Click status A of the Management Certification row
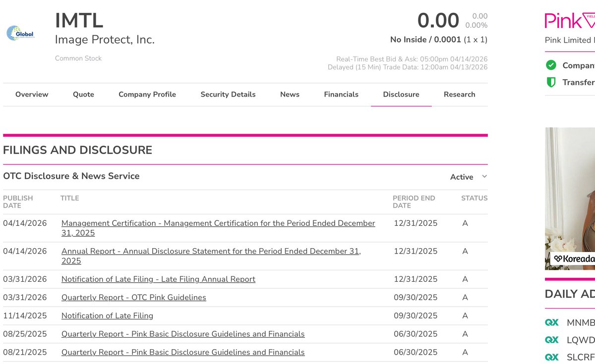The width and height of the screenshot is (595, 364). pyautogui.click(x=465, y=223)
